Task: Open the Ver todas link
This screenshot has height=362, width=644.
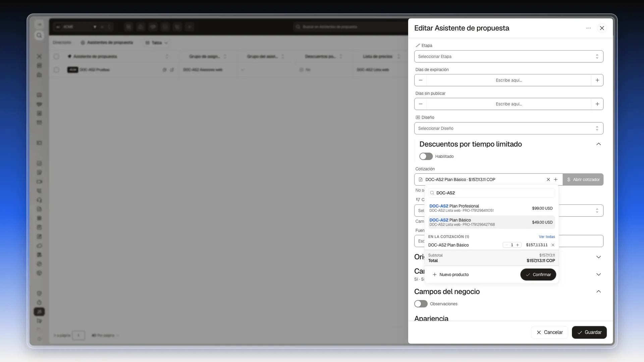Action: (547, 237)
